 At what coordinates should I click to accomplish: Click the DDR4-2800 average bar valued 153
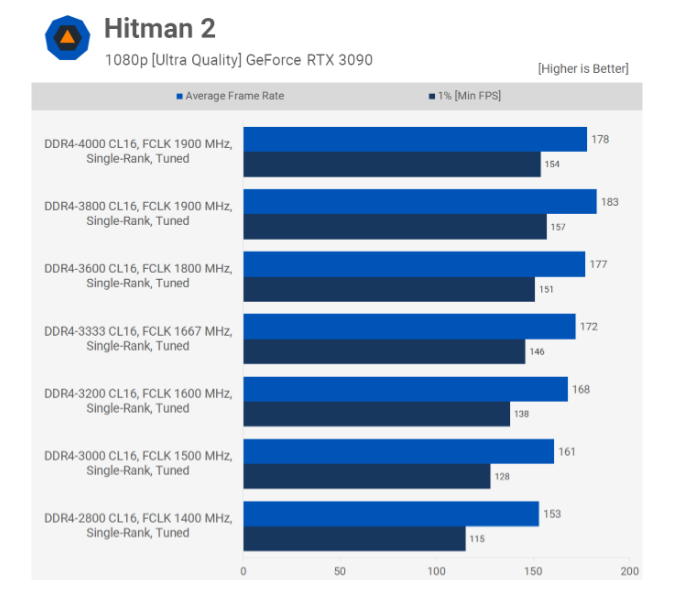pos(391,514)
